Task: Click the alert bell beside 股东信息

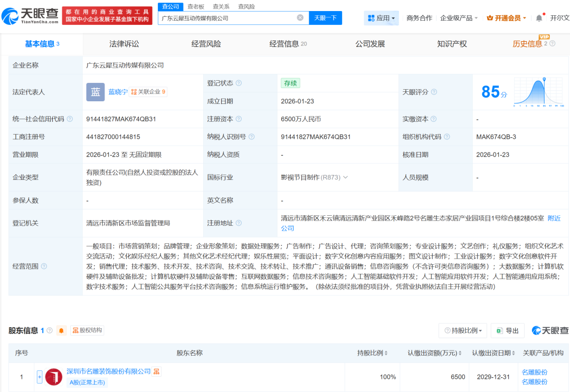Action: tap(62, 330)
